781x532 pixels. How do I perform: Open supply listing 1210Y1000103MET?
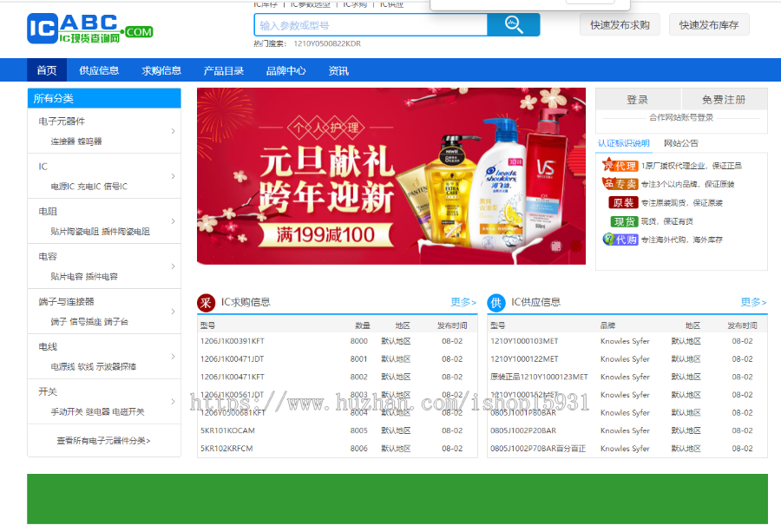point(524,341)
